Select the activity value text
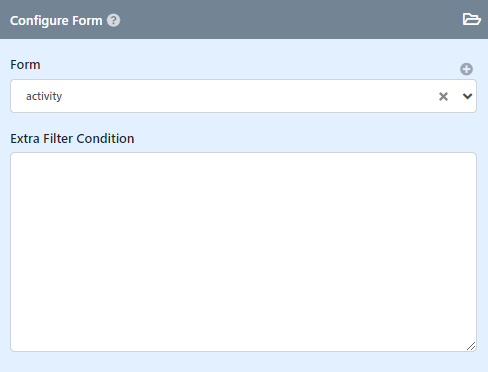 (x=44, y=96)
